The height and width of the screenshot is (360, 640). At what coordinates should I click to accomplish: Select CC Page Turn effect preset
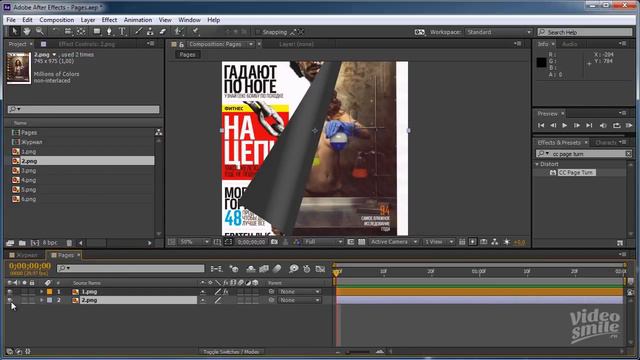click(x=576, y=173)
